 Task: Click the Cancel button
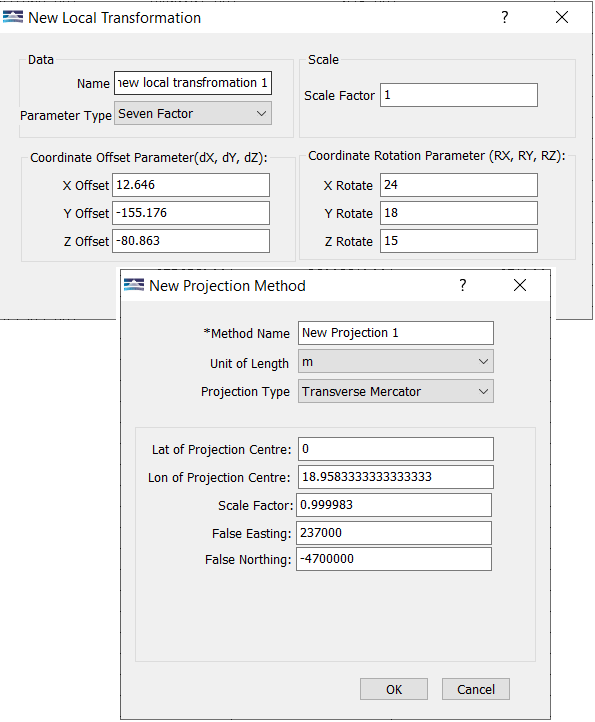476,689
